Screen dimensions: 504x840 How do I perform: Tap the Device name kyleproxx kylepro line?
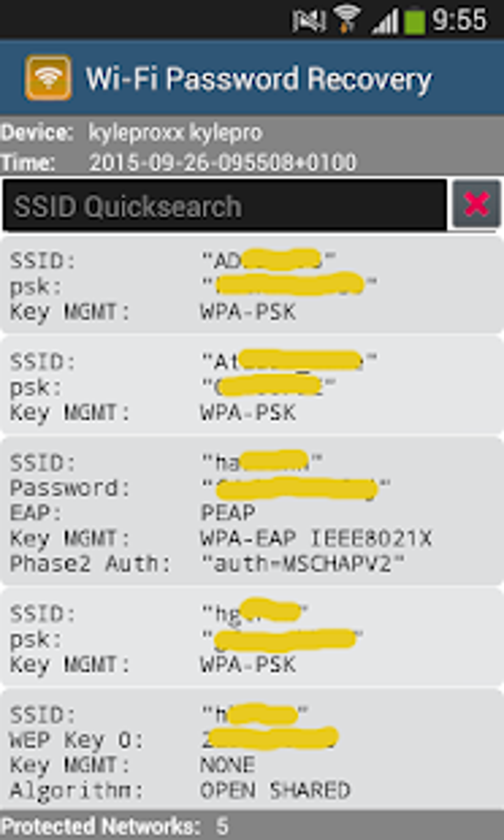(x=175, y=133)
